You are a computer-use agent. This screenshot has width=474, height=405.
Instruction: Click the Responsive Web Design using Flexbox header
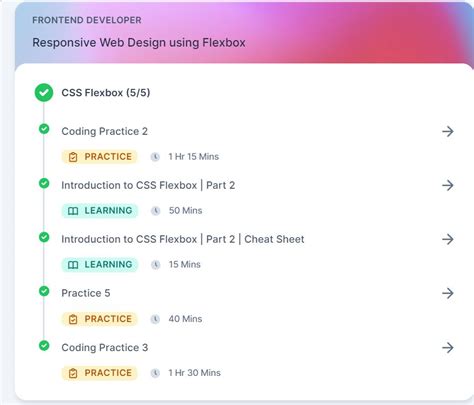point(139,43)
